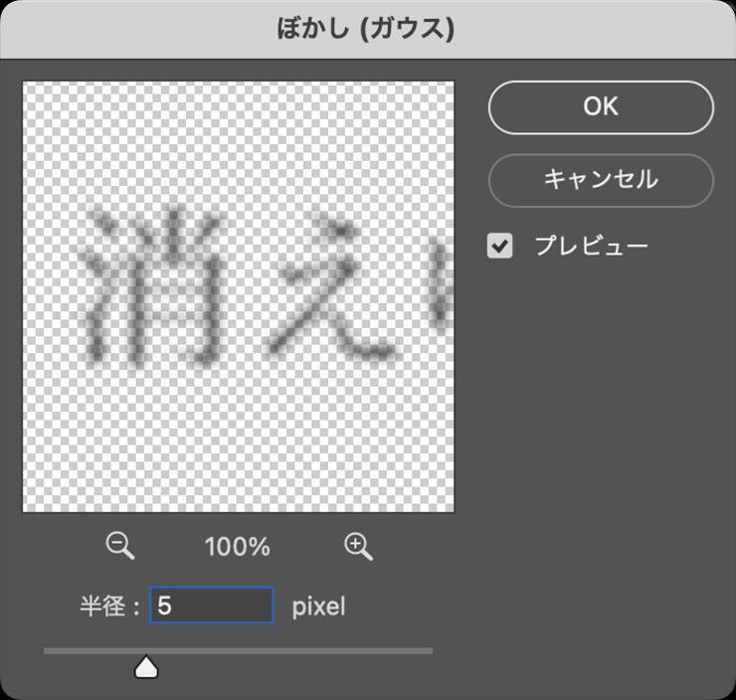Click the 100% zoom level label
Screen dimensions: 736x700
pos(237,546)
